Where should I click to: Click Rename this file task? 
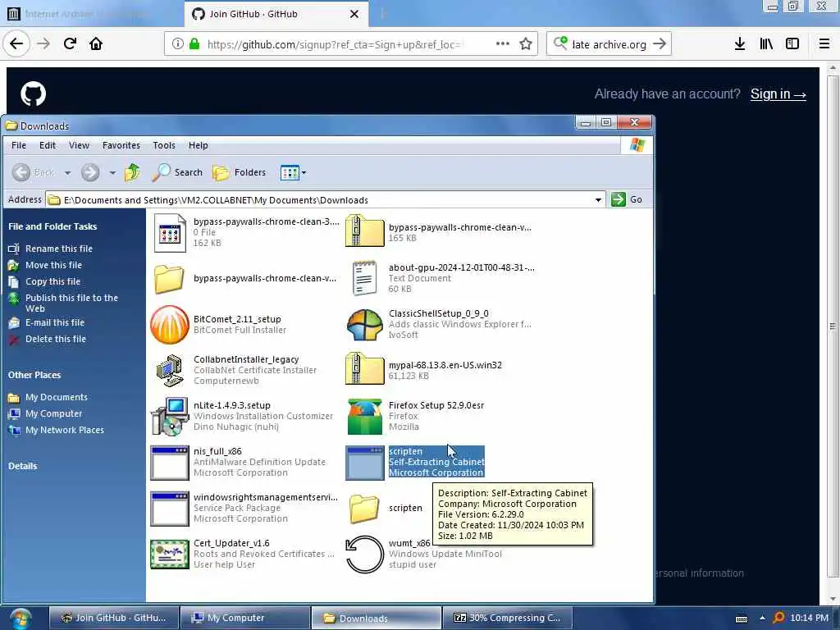click(59, 249)
